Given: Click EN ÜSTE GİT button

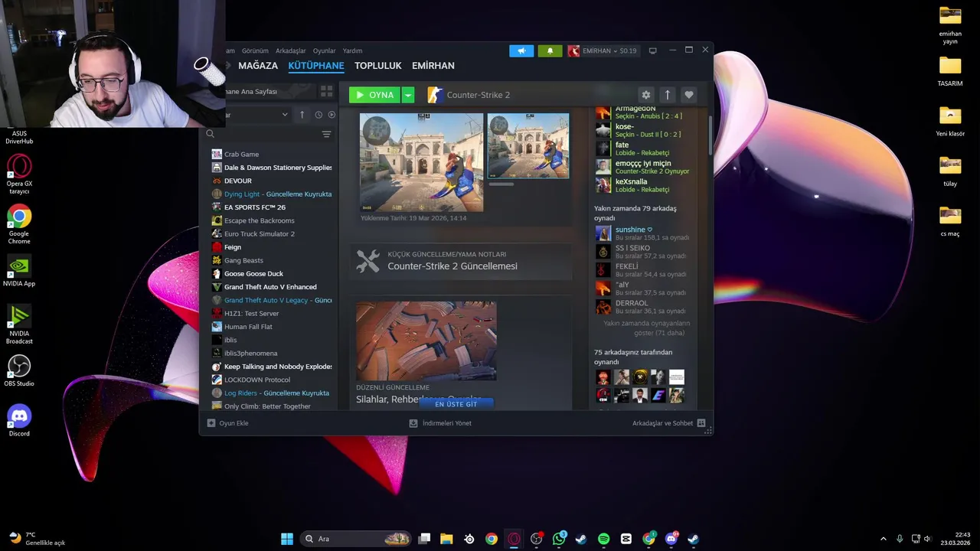Looking at the screenshot, I should pos(456,403).
